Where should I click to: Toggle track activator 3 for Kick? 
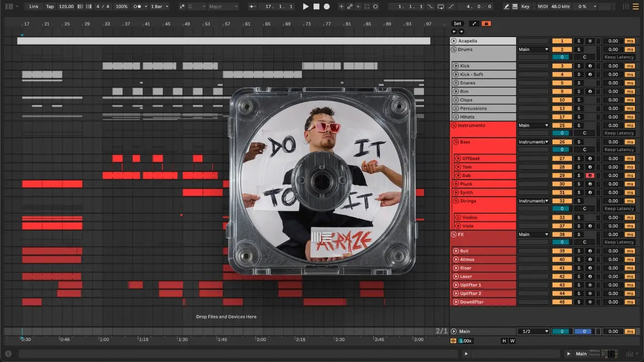(562, 66)
